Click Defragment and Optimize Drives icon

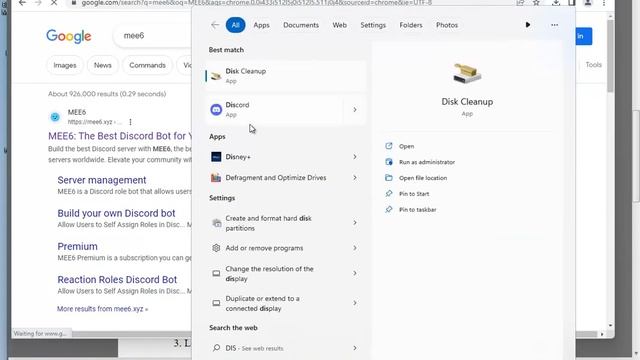pyautogui.click(x=216, y=178)
